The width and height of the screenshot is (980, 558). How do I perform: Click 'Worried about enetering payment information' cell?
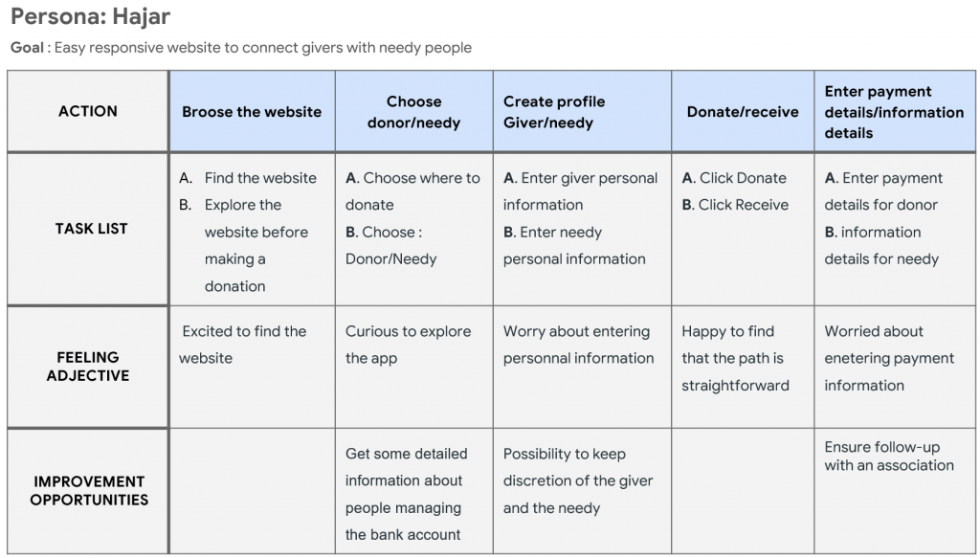tap(889, 358)
